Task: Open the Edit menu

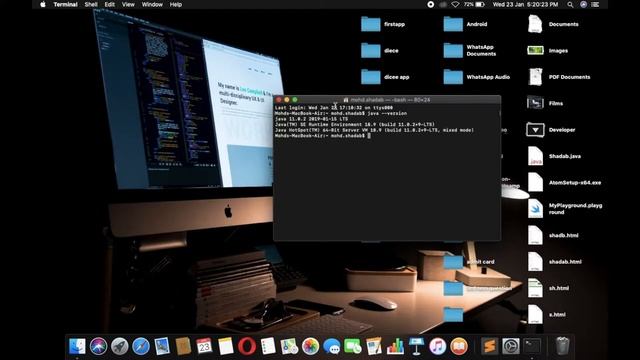Action: point(109,4)
